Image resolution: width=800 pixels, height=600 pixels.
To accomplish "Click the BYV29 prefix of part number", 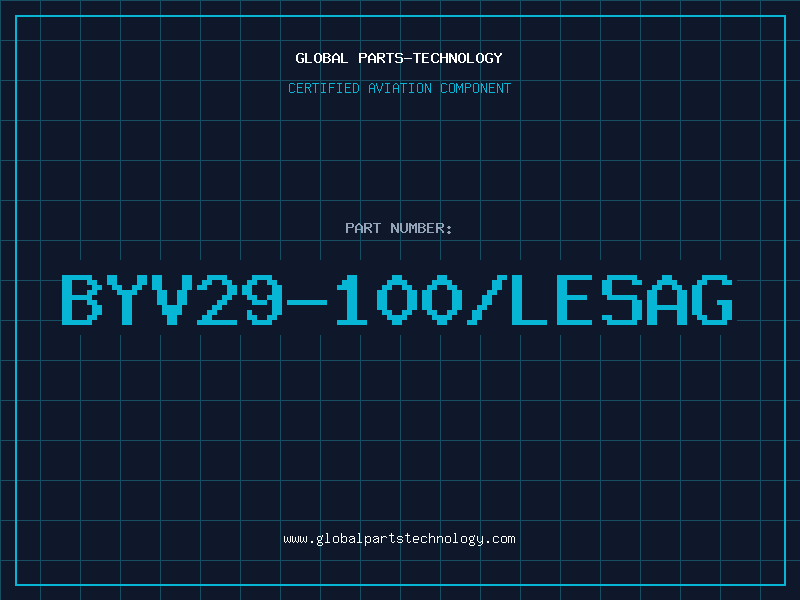I will (172, 300).
